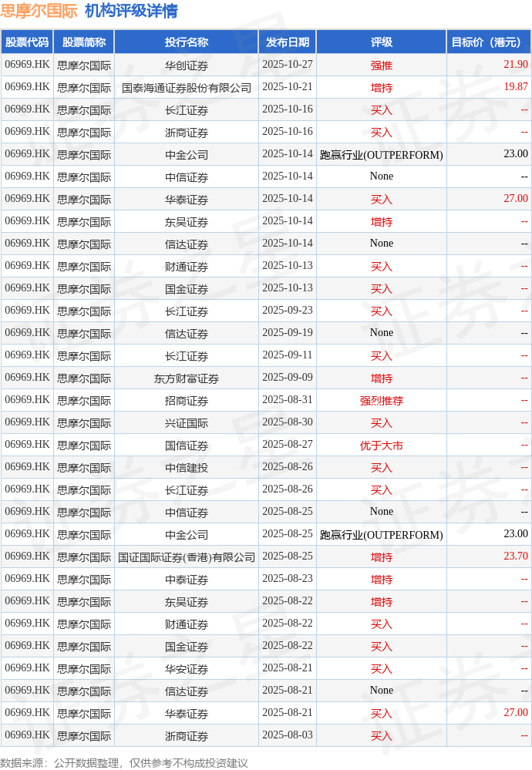Screen dimensions: 532x770
Task: Click date 2025-08-30
Action: [x=288, y=422]
